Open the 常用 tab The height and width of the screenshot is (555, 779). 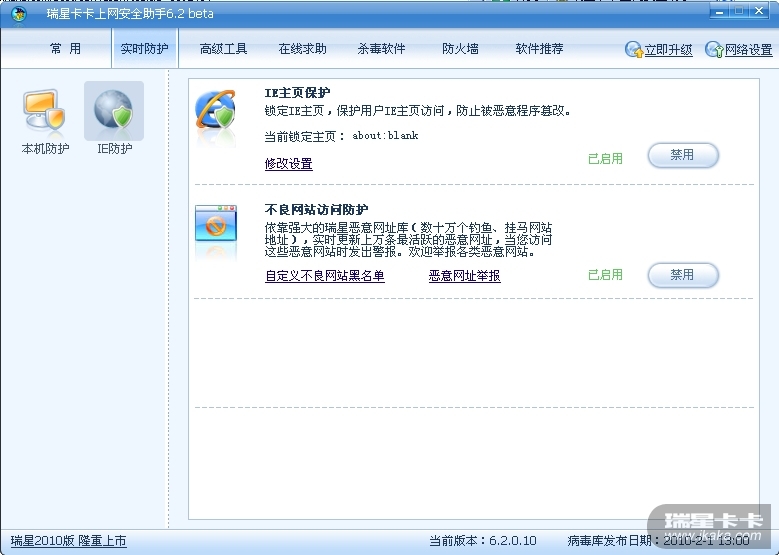pos(65,49)
